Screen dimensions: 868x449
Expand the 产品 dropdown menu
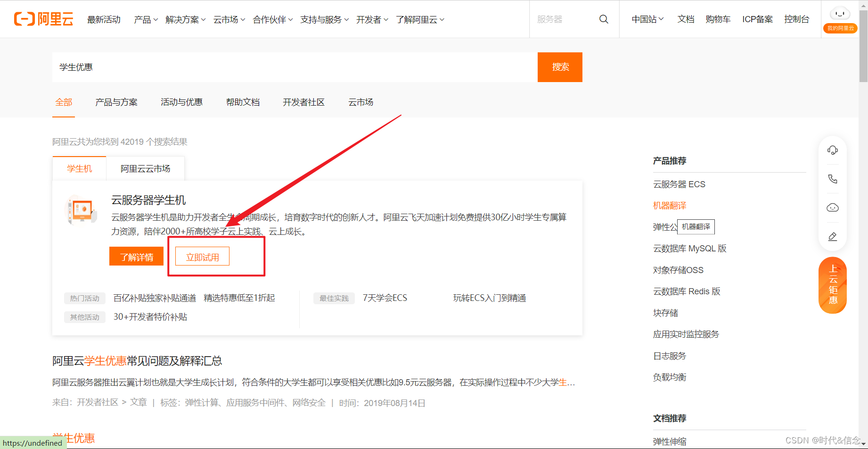click(146, 19)
